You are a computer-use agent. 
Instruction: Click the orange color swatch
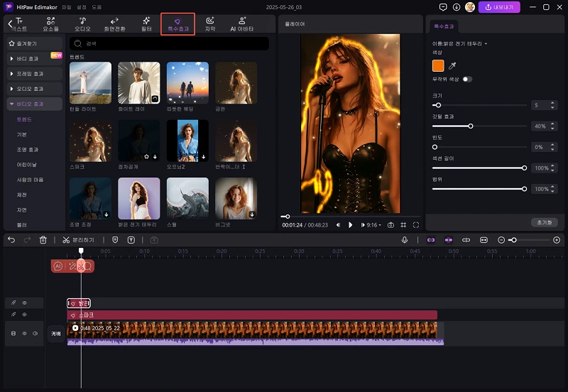(x=438, y=66)
